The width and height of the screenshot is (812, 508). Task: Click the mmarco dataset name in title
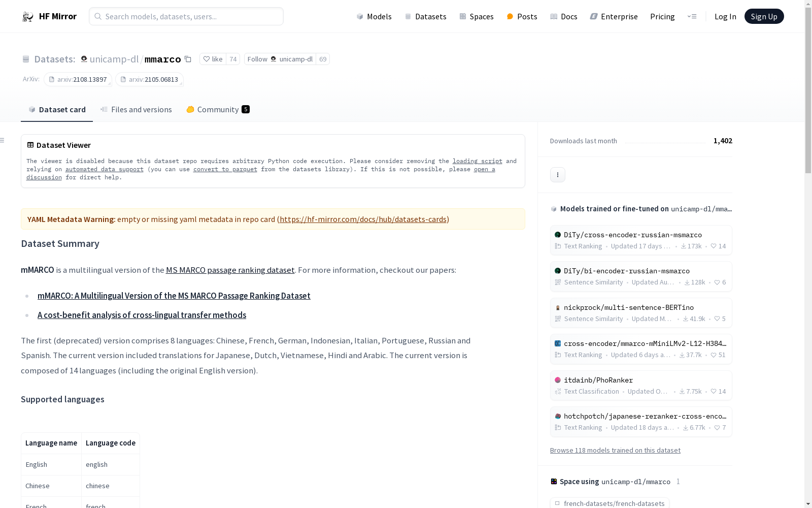click(x=163, y=59)
